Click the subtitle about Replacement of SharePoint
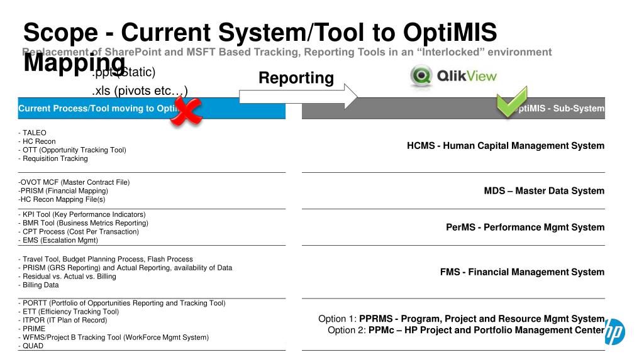 coord(287,52)
